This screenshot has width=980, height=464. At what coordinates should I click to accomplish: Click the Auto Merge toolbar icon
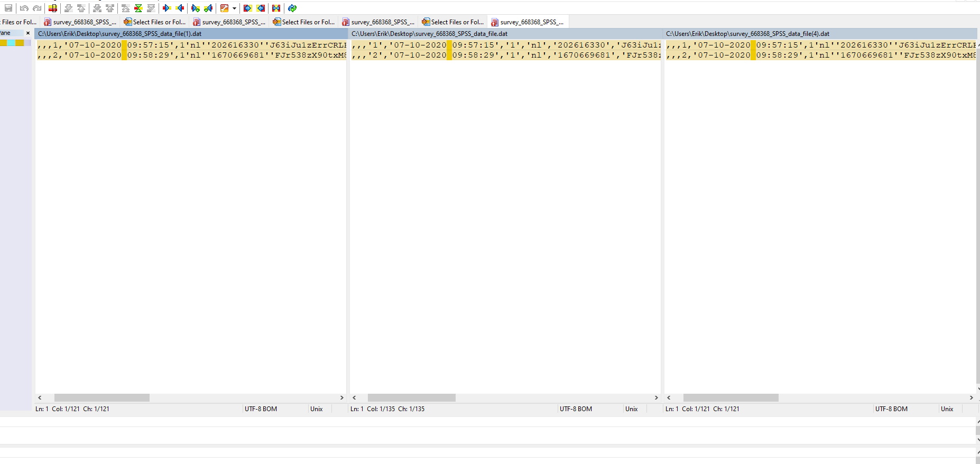(x=276, y=8)
